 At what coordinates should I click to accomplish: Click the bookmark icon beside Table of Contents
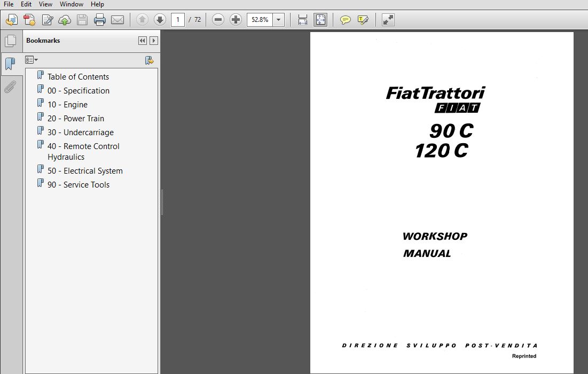point(41,75)
